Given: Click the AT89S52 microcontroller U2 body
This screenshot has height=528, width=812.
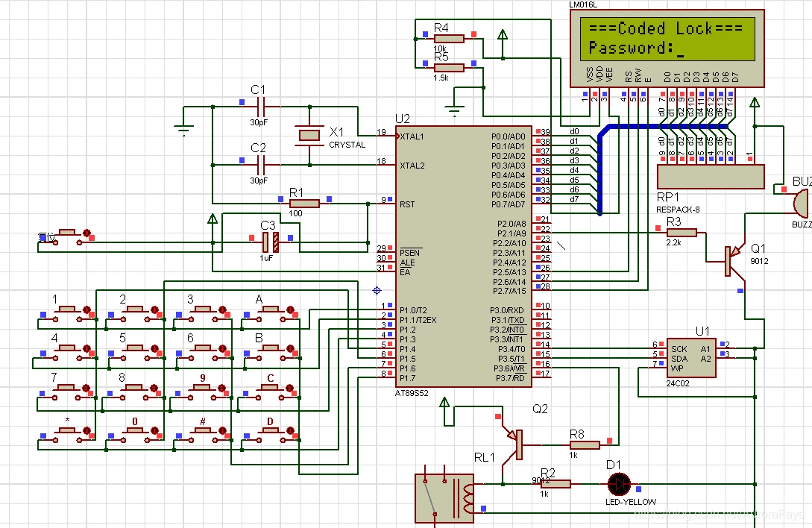Looking at the screenshot, I should coord(464,256).
